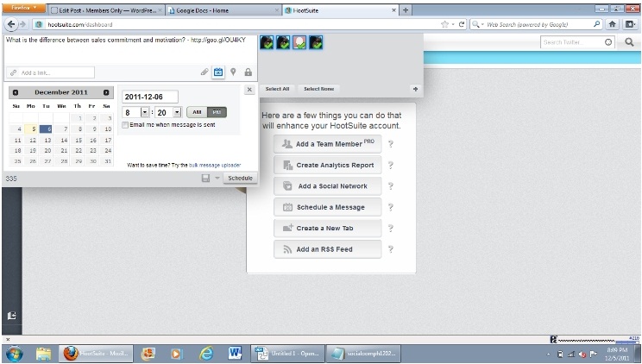Viewport: 642px width, 364px height.
Task: Open the save draft dropdown arrow
Action: (217, 178)
